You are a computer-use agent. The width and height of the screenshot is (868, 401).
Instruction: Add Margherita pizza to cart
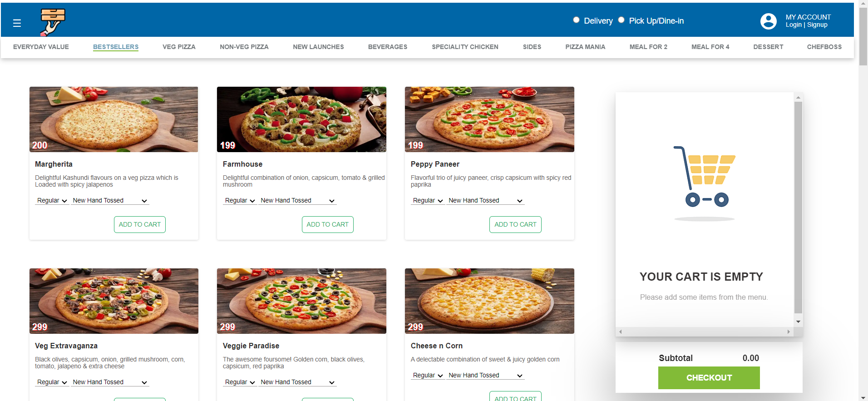click(x=139, y=224)
